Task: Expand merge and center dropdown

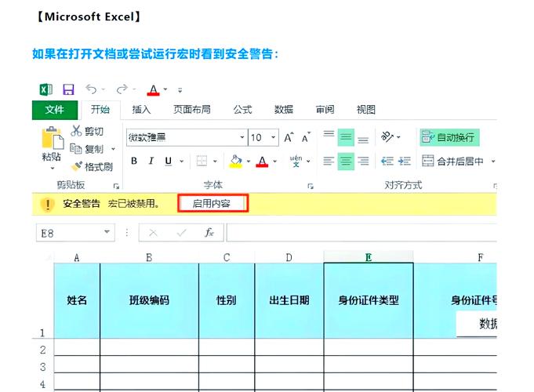Action: click(492, 161)
